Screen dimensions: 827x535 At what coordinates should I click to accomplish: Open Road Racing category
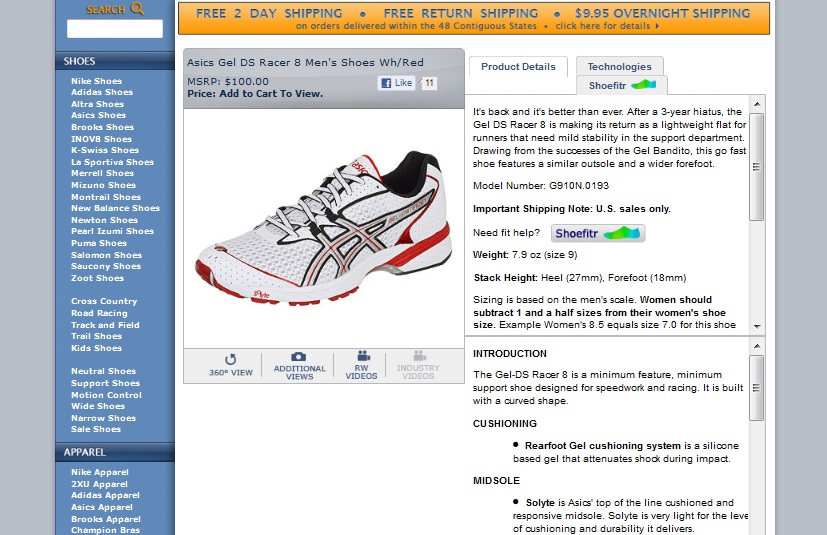(x=99, y=313)
